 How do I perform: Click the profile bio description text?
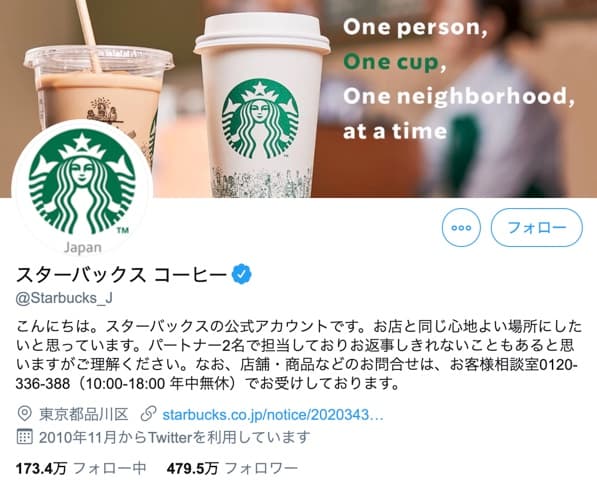pyautogui.click(x=298, y=355)
